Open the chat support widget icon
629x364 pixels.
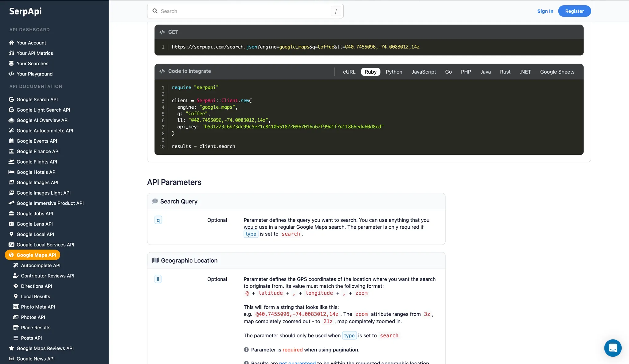[613, 348]
